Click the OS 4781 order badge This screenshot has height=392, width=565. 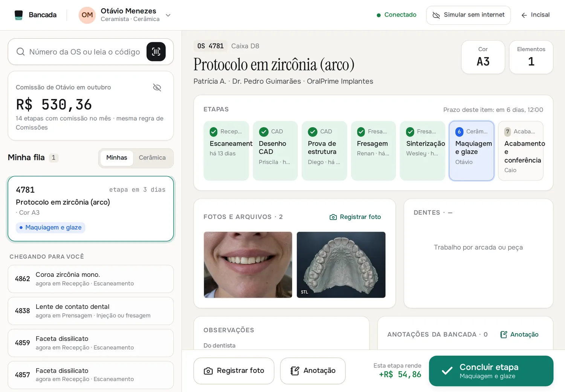click(x=211, y=46)
